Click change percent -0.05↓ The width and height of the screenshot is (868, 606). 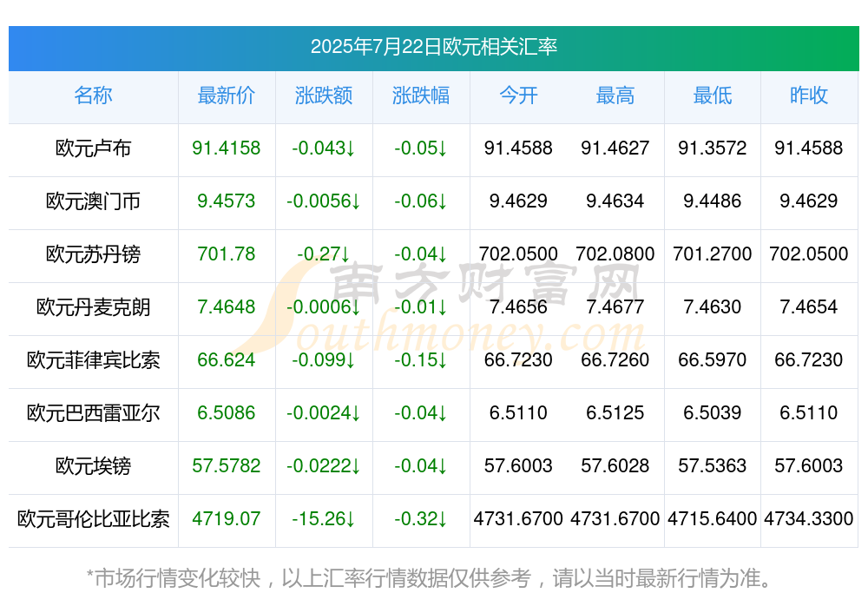(421, 148)
